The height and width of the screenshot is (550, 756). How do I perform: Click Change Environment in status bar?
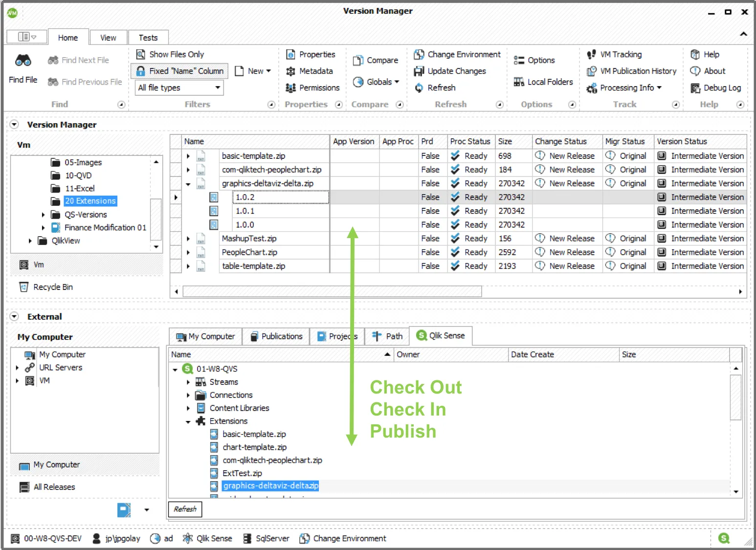[342, 538]
